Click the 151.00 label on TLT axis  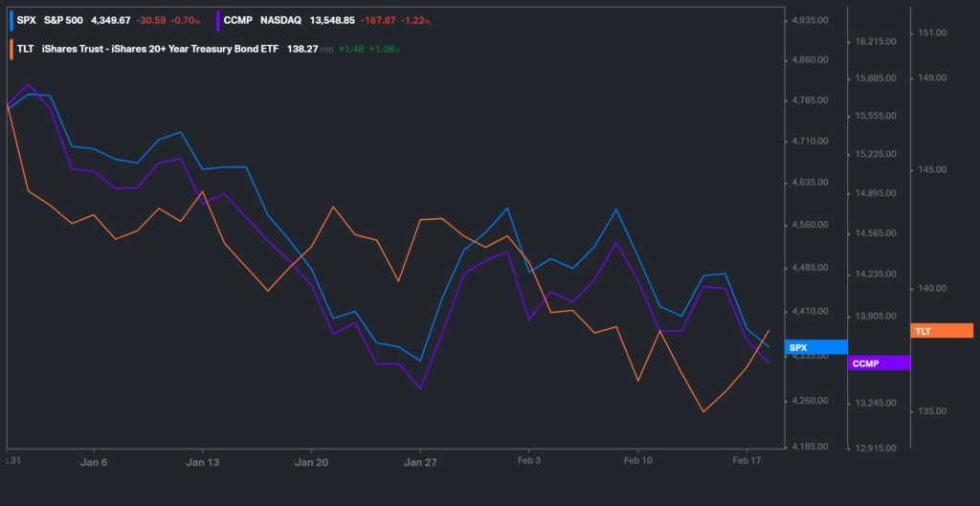[931, 33]
